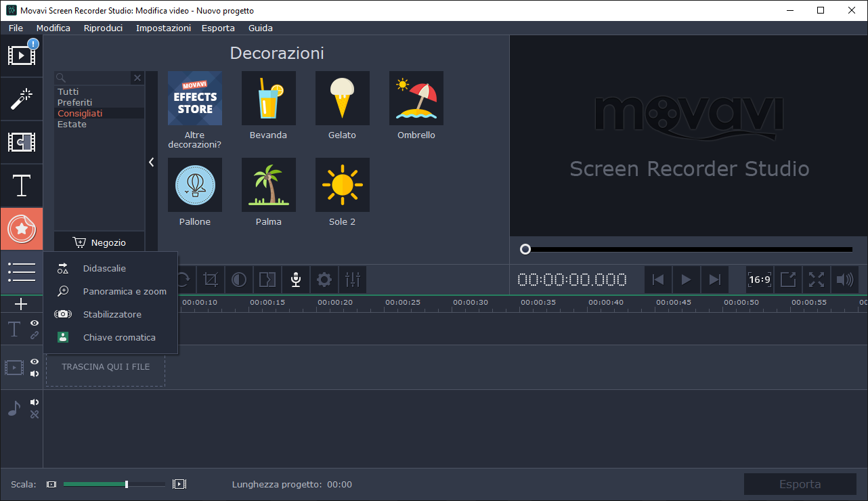Choose Stabilizzatore from popup menu
The width and height of the screenshot is (868, 501).
(110, 314)
